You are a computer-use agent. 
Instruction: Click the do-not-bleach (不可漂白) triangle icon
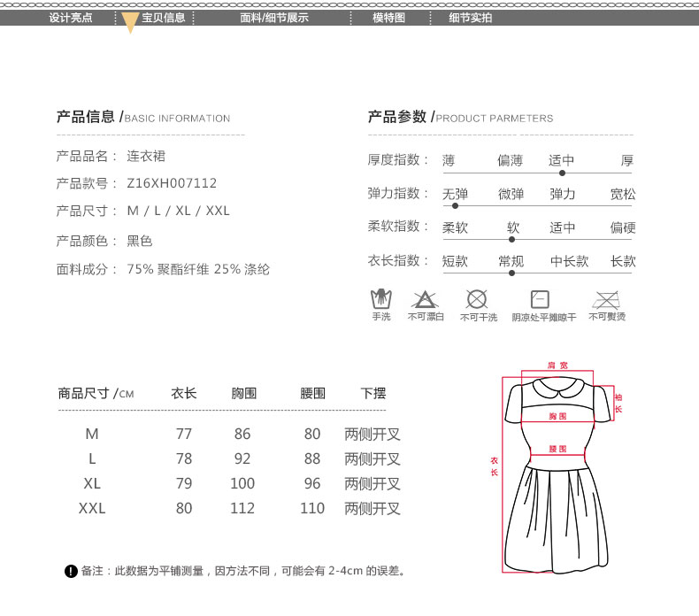click(x=425, y=299)
